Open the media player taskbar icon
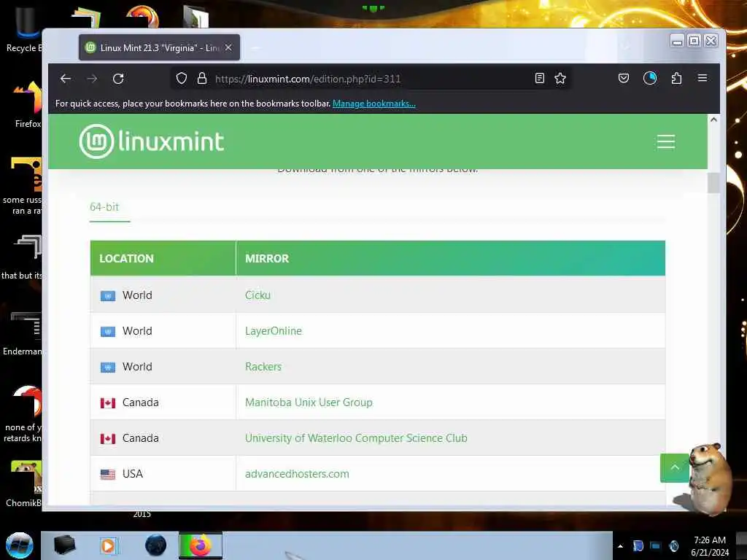The width and height of the screenshot is (747, 560). click(x=108, y=545)
